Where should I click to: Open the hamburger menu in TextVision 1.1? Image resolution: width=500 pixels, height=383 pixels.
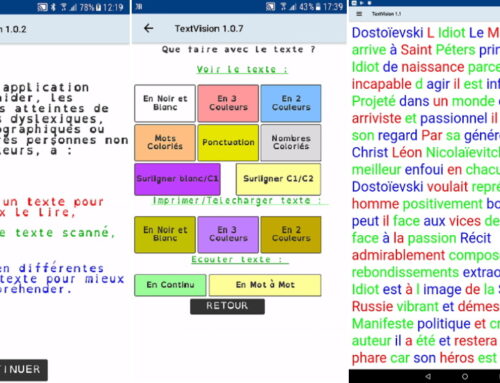tap(359, 14)
